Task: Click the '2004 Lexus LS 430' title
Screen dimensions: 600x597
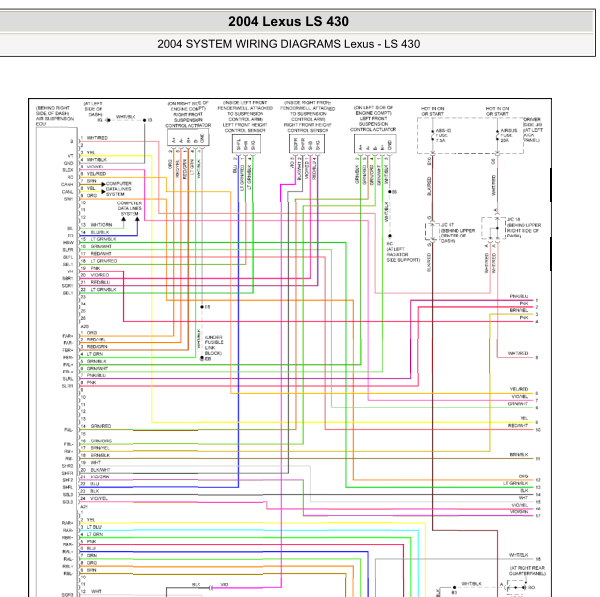Action: pyautogui.click(x=288, y=21)
